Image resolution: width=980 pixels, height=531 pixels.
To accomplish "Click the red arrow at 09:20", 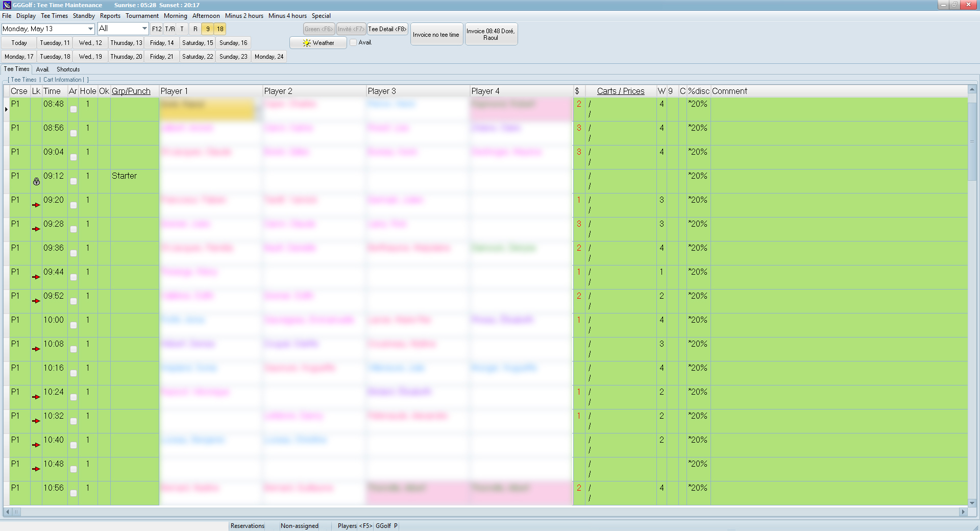I will click(x=36, y=205).
